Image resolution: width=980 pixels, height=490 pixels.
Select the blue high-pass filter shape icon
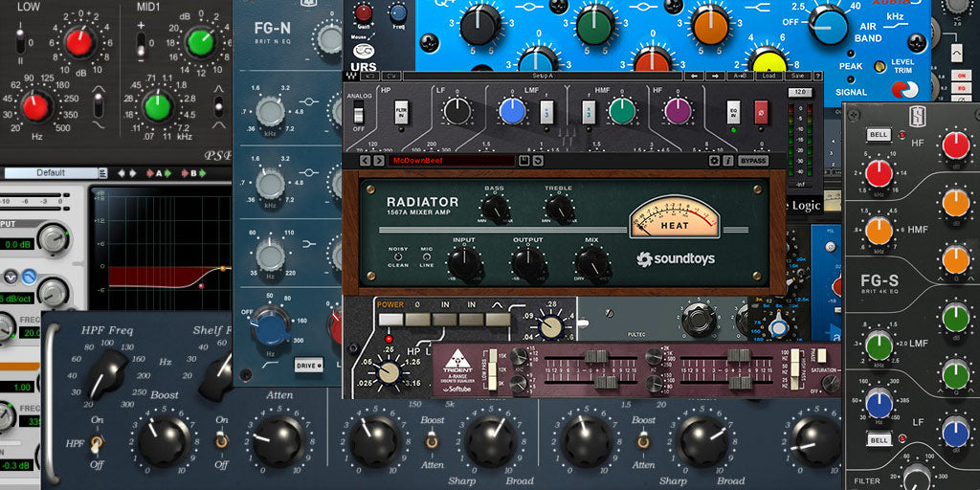coord(28,276)
